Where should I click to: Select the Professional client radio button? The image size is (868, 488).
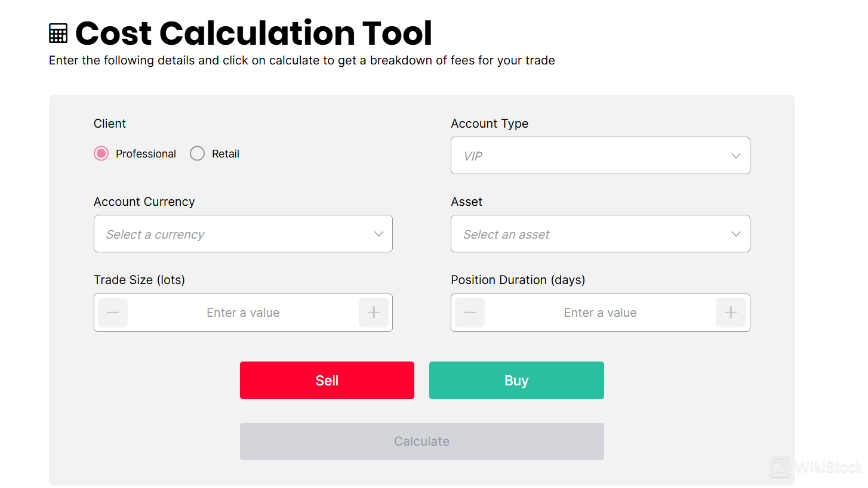click(100, 153)
